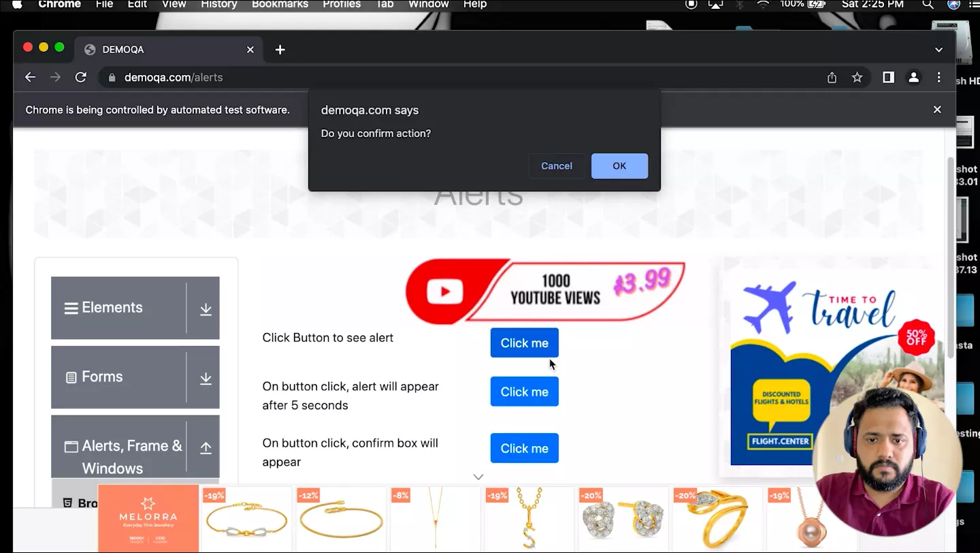The image size is (980, 553).
Task: Open Chrome three-dot menu
Action: coord(938,78)
